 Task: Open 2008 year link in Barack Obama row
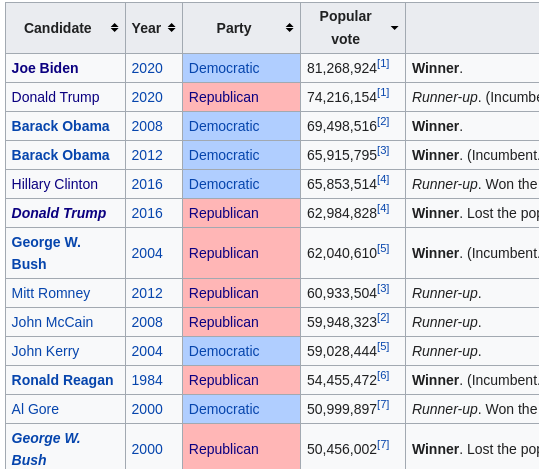(147, 126)
